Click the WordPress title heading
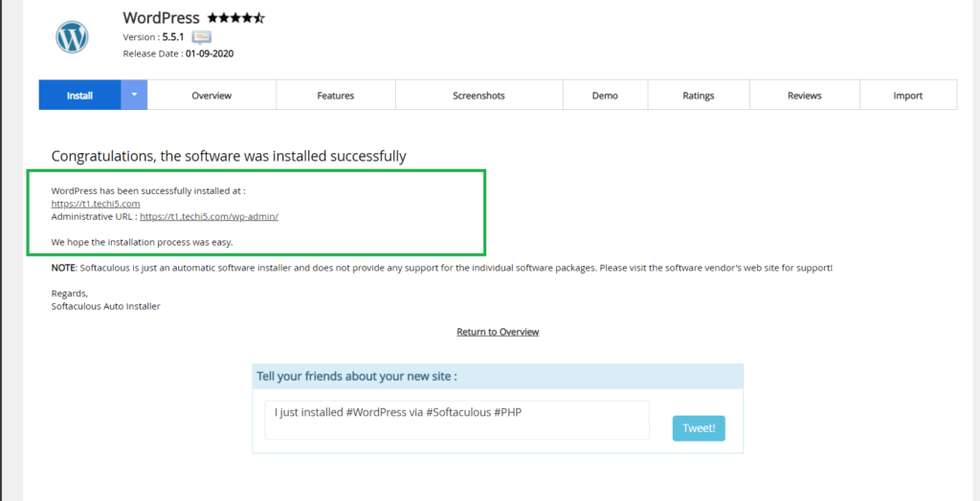This screenshot has height=501, width=980. coord(161,18)
